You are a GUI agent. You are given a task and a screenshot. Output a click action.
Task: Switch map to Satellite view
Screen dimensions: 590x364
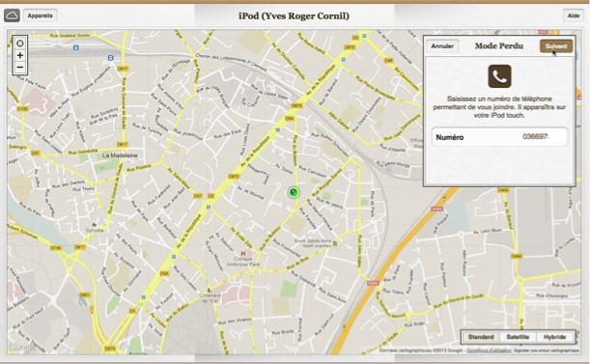pos(518,337)
